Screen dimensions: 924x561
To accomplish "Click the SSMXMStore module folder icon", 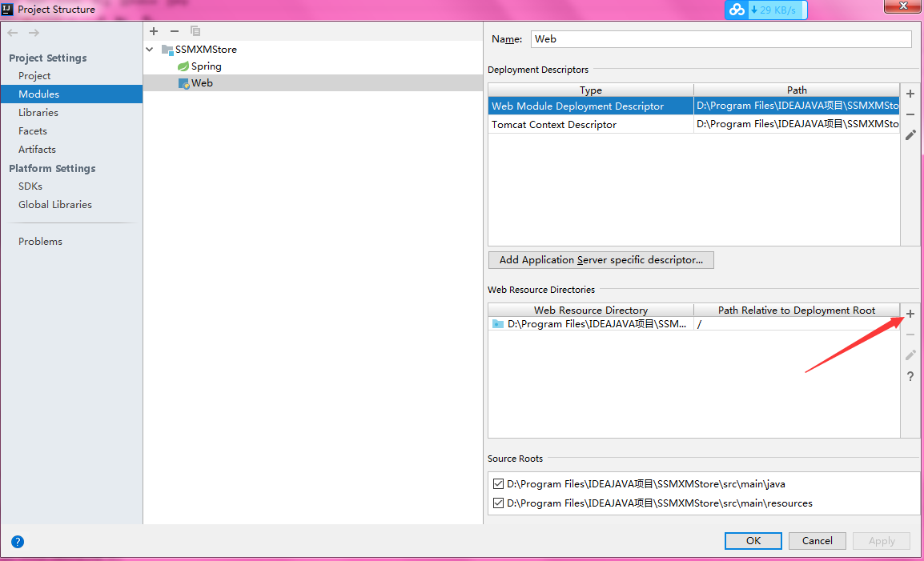I will tap(167, 50).
